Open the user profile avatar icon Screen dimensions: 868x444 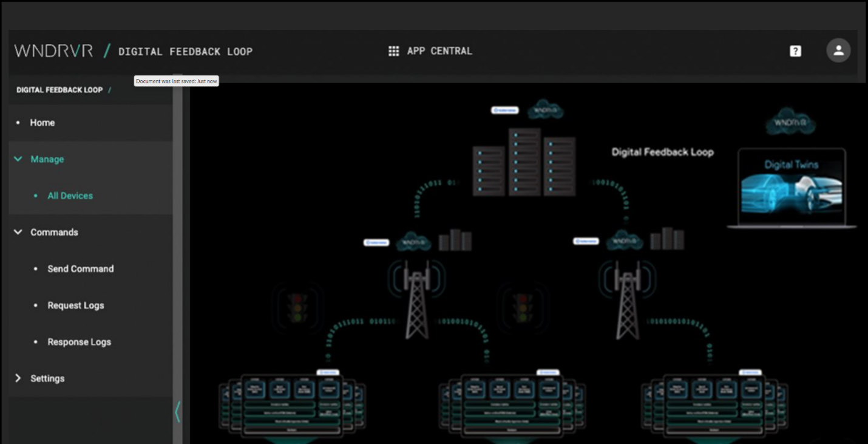[838, 50]
